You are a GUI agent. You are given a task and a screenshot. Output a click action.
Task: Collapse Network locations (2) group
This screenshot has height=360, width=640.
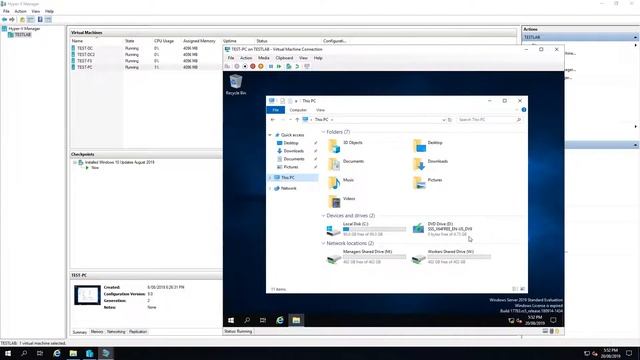323,243
